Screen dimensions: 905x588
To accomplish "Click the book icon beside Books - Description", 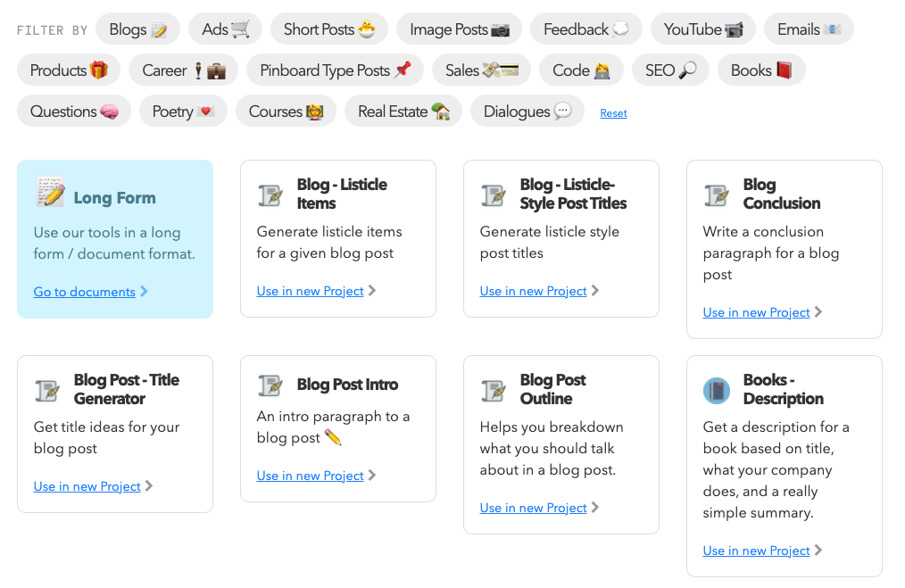I will click(x=717, y=390).
